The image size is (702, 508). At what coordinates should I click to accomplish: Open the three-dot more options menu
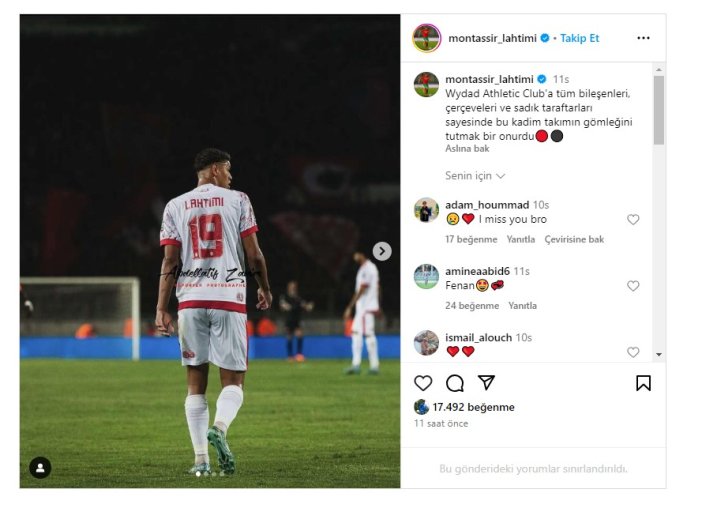click(643, 38)
